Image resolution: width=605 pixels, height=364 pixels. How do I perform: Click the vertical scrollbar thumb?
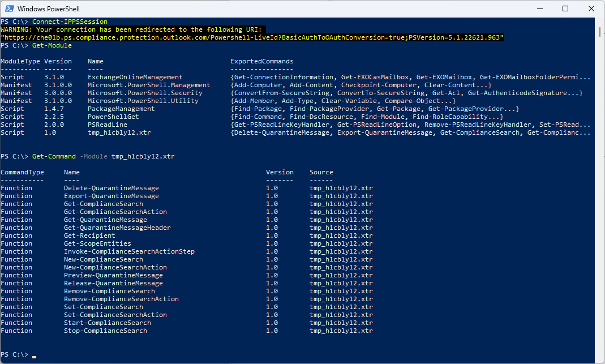(x=599, y=32)
